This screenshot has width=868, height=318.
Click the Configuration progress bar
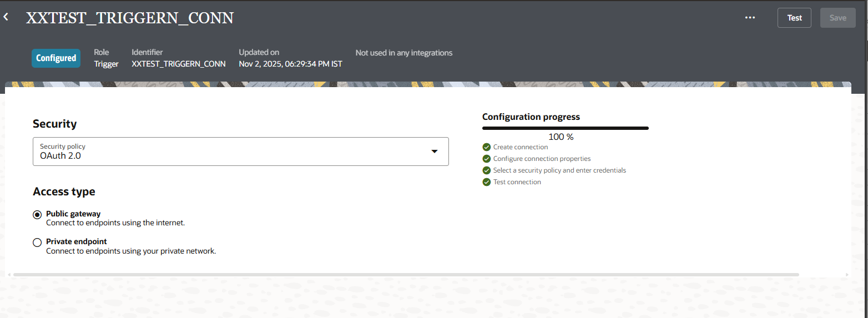(565, 128)
